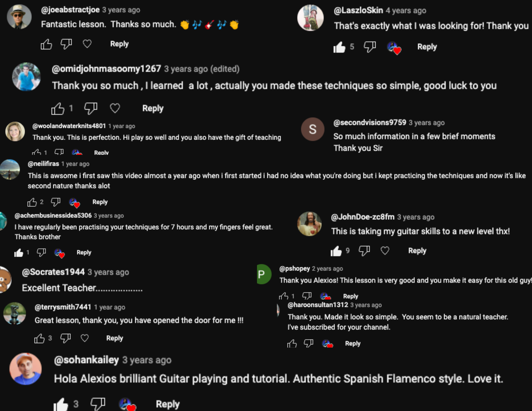Viewport: 532px width, 411px height.
Task: Heart the @terrysmith7441 comment
Action: (x=85, y=338)
